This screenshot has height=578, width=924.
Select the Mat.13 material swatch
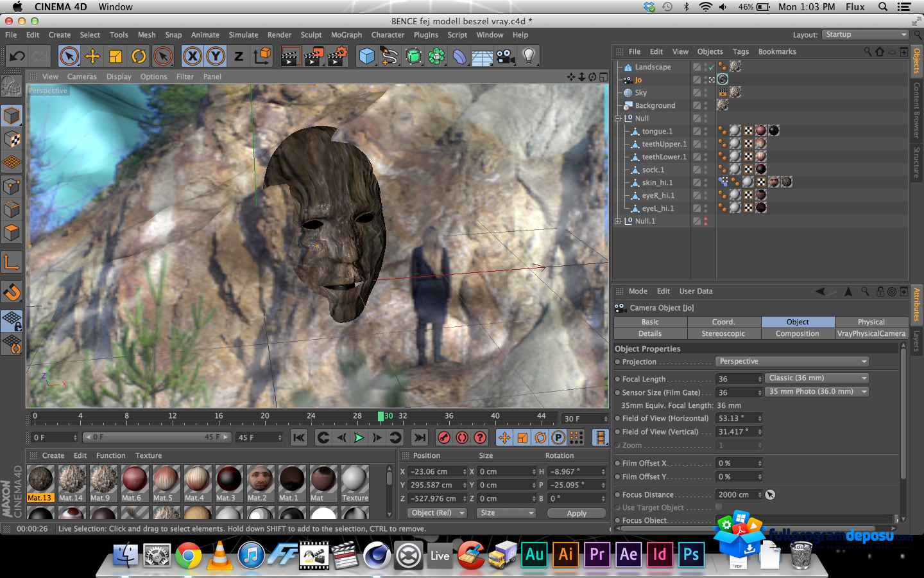(40, 484)
